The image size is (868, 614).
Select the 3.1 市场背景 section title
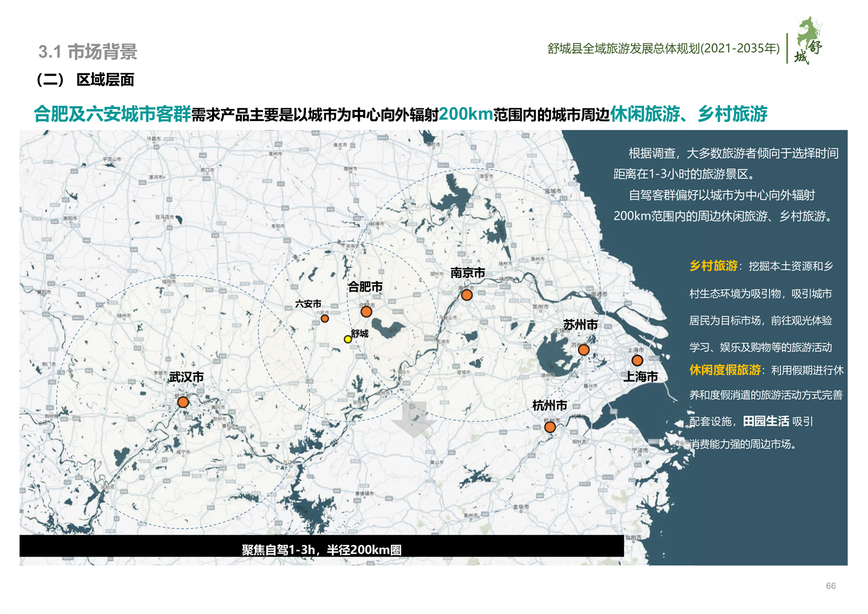(88, 52)
